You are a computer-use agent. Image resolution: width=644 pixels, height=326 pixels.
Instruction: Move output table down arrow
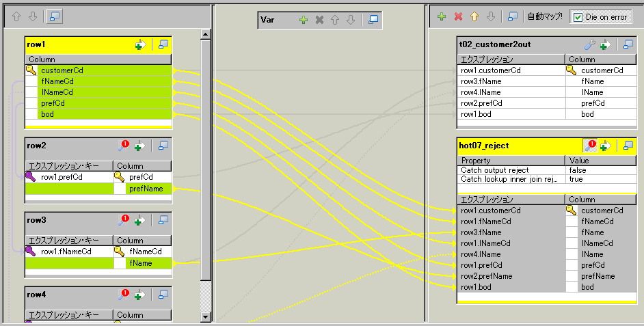coord(491,16)
